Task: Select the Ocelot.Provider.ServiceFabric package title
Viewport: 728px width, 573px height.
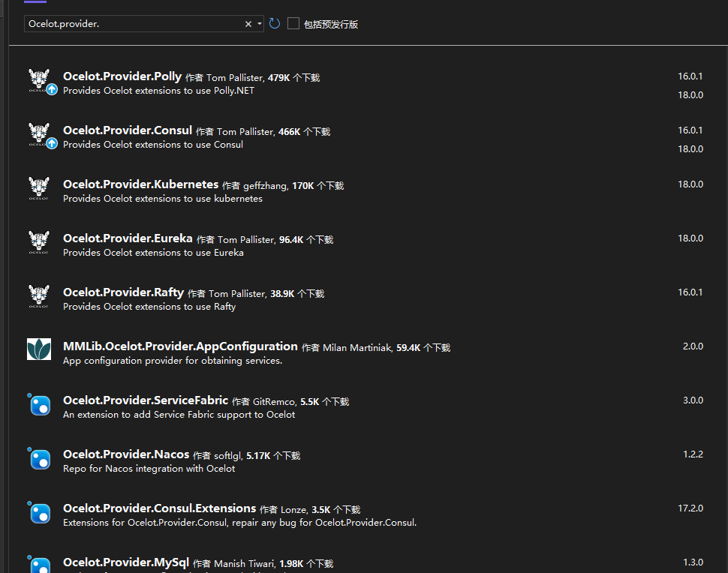Action: click(x=146, y=400)
